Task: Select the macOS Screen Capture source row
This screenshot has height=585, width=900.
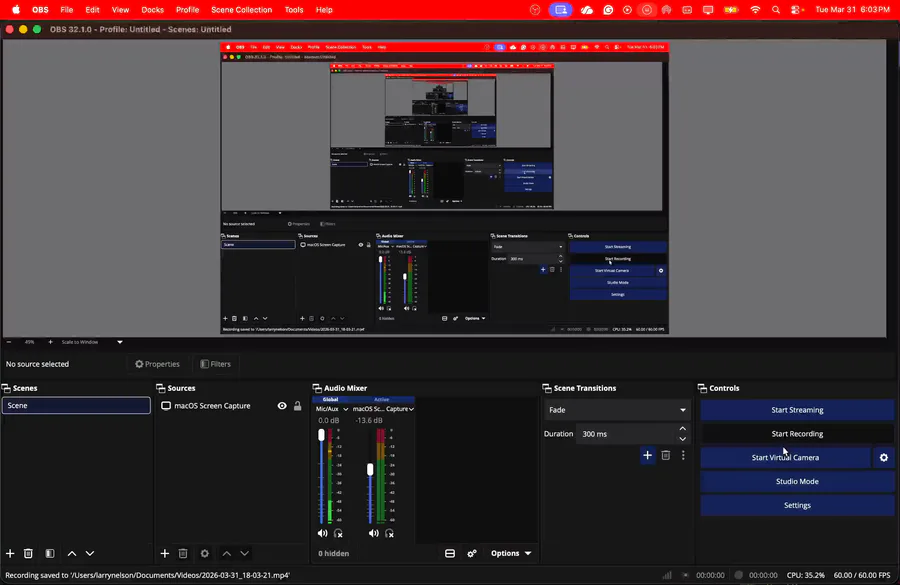Action: 230,405
